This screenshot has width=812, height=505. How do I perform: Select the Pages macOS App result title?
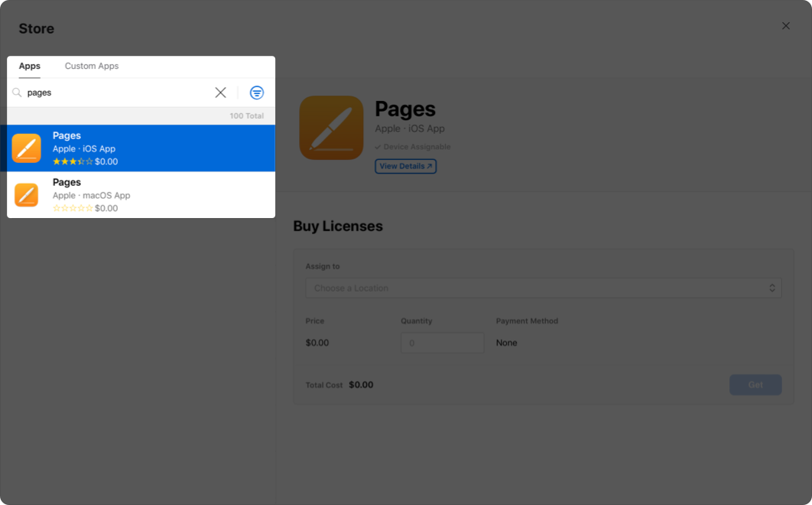tap(67, 182)
